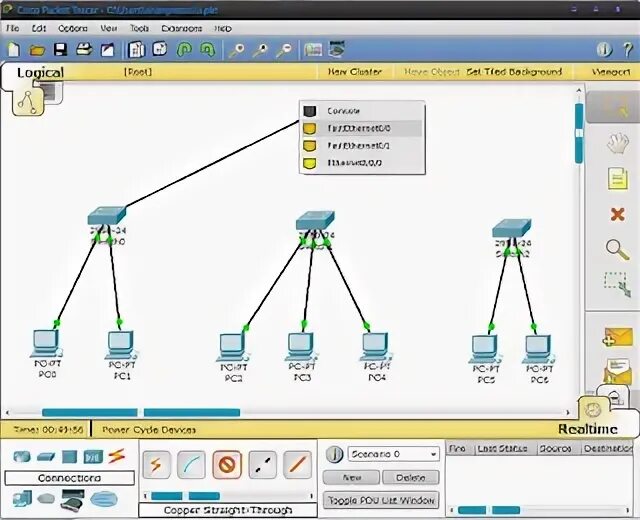Click Set Tiled Background
The image size is (640, 520).
(x=514, y=72)
